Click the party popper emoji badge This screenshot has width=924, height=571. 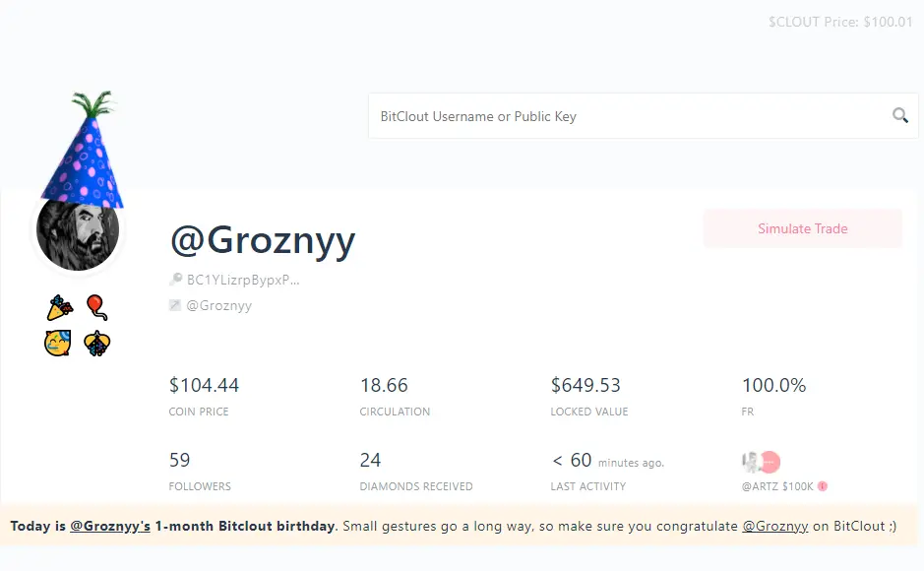pos(59,308)
